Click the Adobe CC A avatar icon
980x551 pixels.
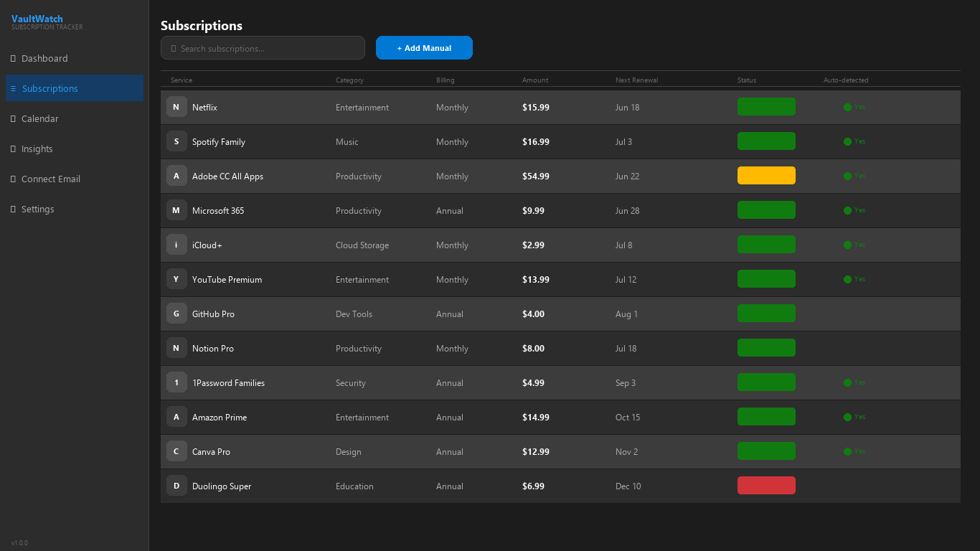(176, 176)
